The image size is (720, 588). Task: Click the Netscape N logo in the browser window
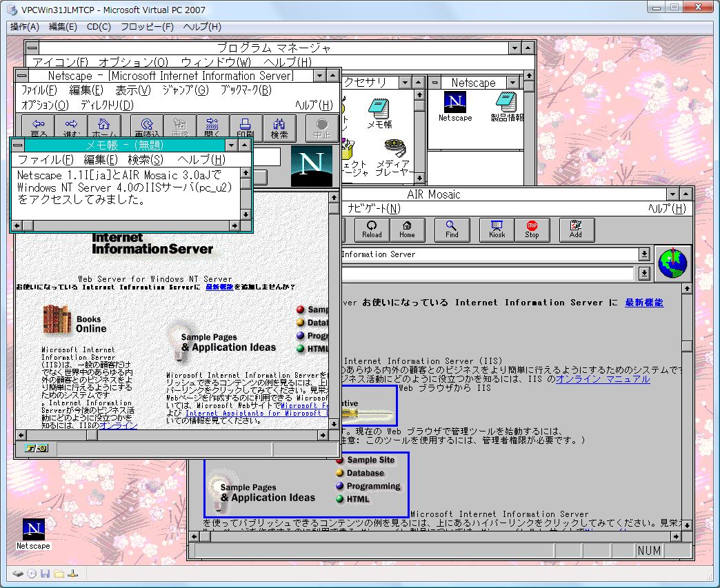point(311,165)
